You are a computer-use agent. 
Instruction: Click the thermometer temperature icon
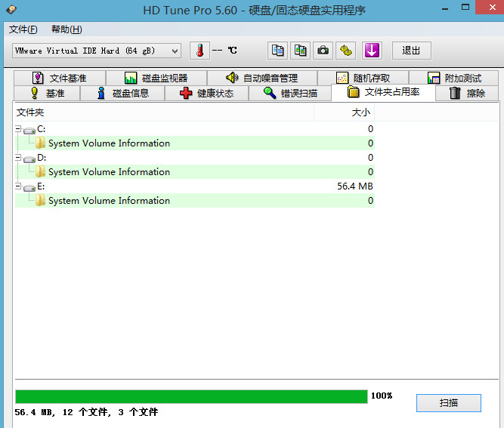pos(199,51)
